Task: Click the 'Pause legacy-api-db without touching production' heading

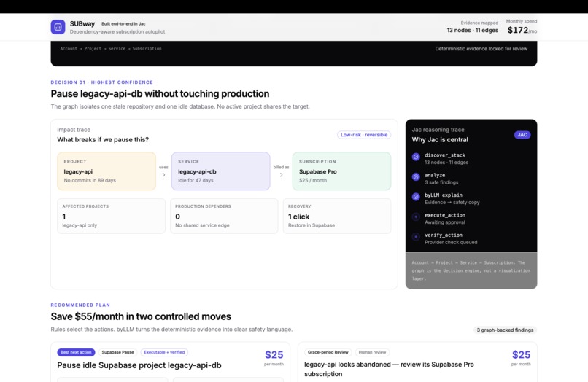Action: 160,94
